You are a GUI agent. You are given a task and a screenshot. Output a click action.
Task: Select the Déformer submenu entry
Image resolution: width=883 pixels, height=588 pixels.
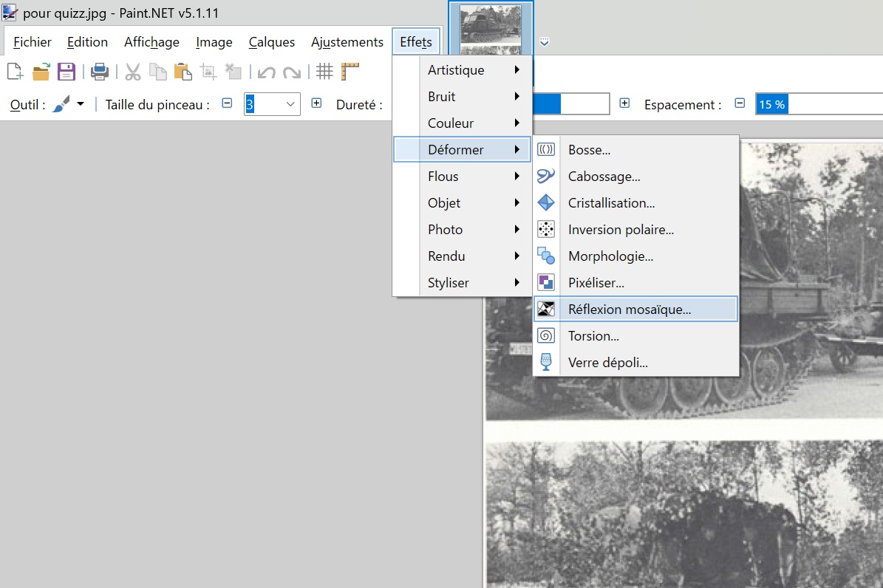(462, 150)
